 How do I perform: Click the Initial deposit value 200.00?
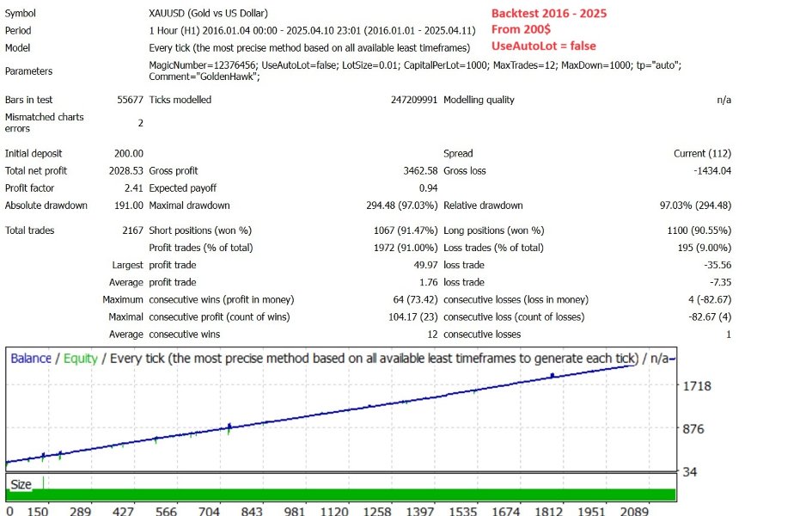click(x=128, y=153)
